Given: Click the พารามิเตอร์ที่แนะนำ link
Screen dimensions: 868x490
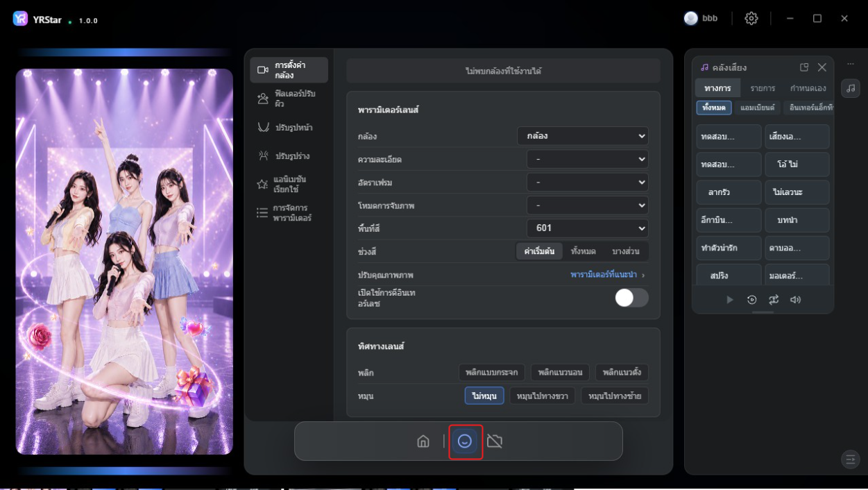Looking at the screenshot, I should pyautogui.click(x=604, y=275).
